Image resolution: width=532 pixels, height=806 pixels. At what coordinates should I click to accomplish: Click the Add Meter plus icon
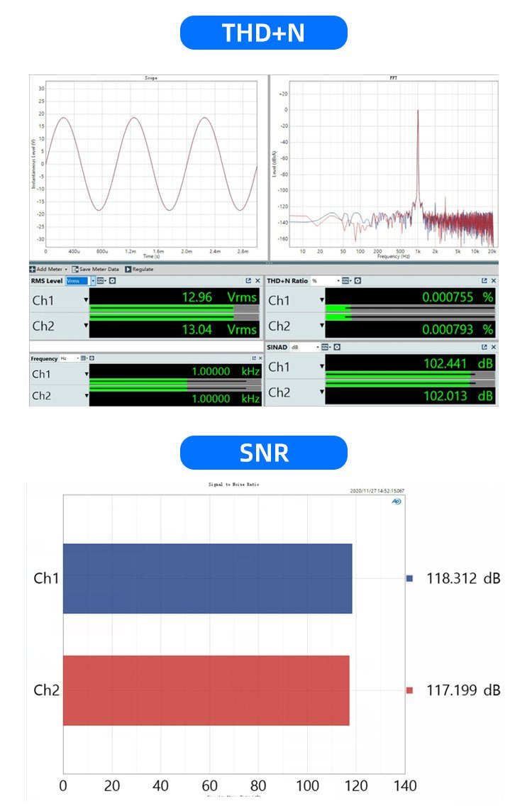click(33, 270)
